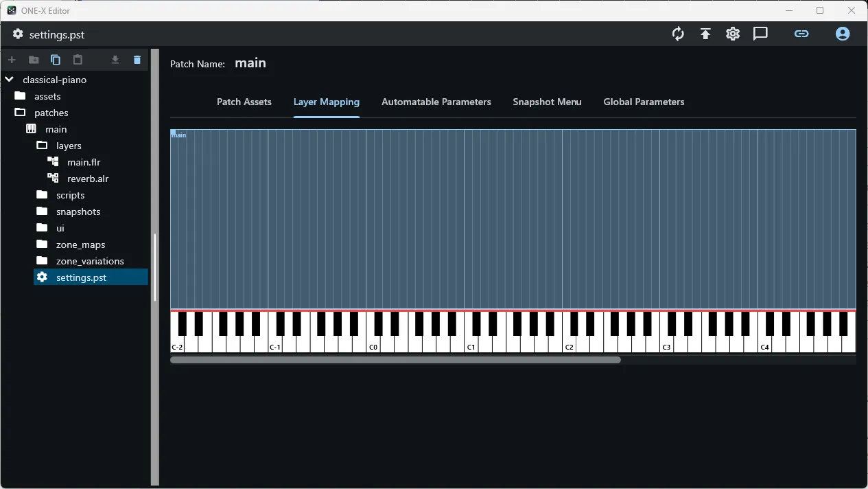The image size is (868, 489).
Task: Open the user account avatar icon
Action: (843, 34)
